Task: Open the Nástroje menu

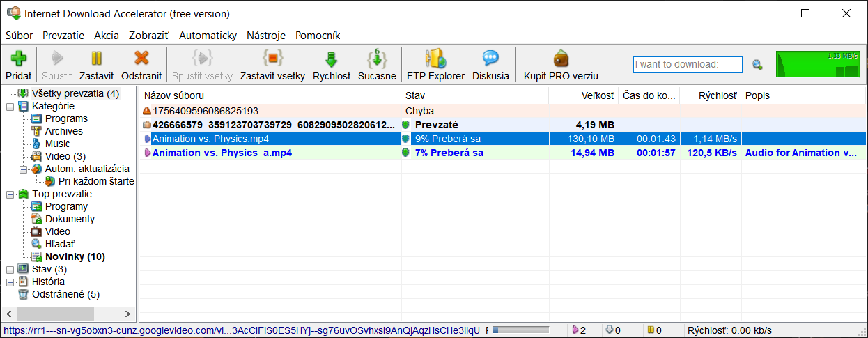Action: (x=266, y=35)
